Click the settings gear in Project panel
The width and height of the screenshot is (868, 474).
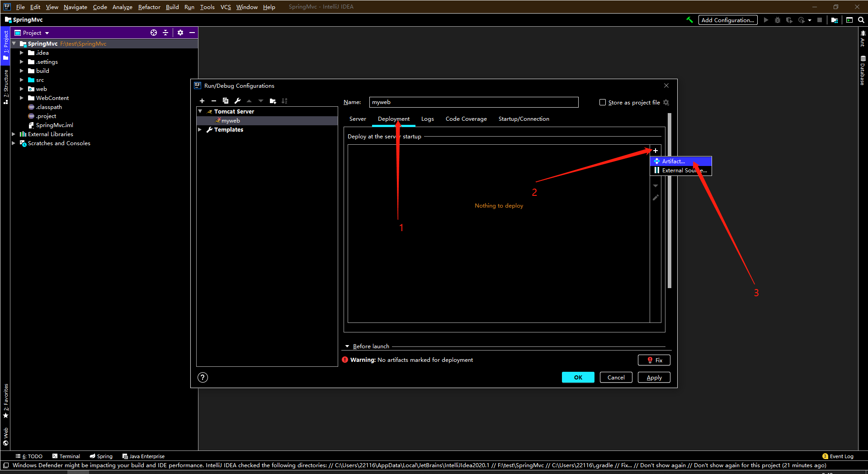point(180,33)
